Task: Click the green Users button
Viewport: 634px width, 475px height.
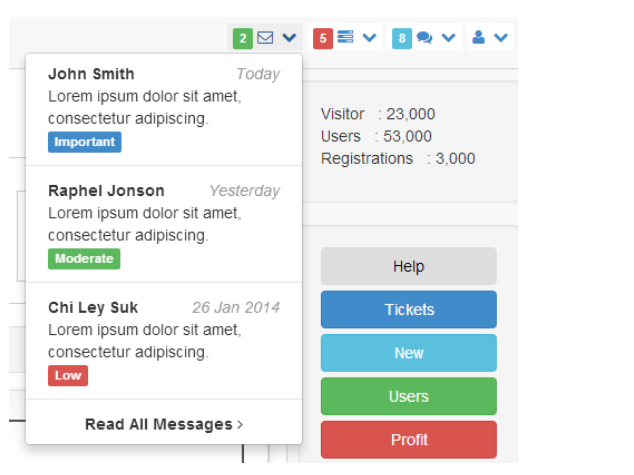Action: tap(409, 396)
